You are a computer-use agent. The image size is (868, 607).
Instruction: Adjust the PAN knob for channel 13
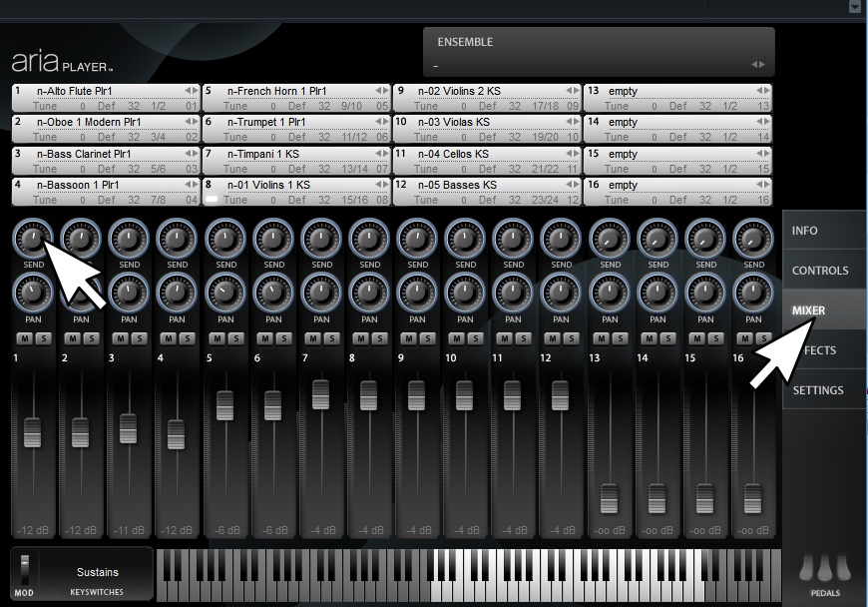(610, 293)
